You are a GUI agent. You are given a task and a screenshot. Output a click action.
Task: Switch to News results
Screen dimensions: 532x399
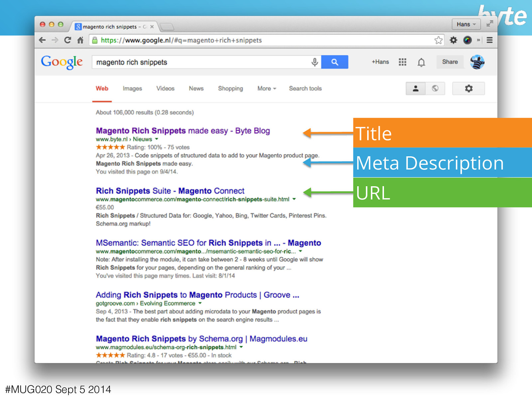click(196, 88)
